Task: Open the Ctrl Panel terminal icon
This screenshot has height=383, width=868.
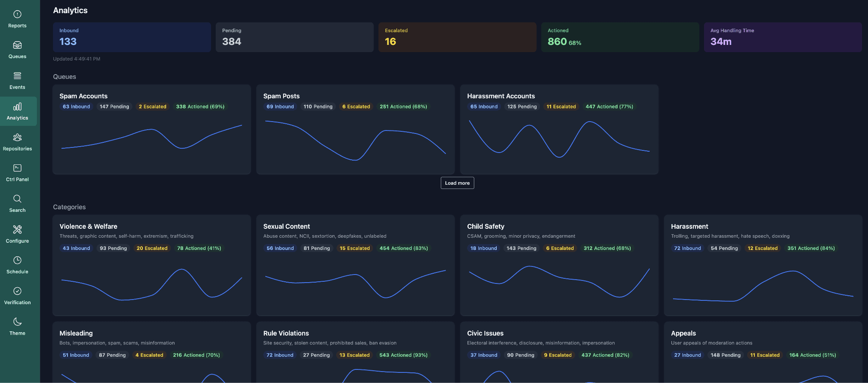Action: [x=17, y=168]
